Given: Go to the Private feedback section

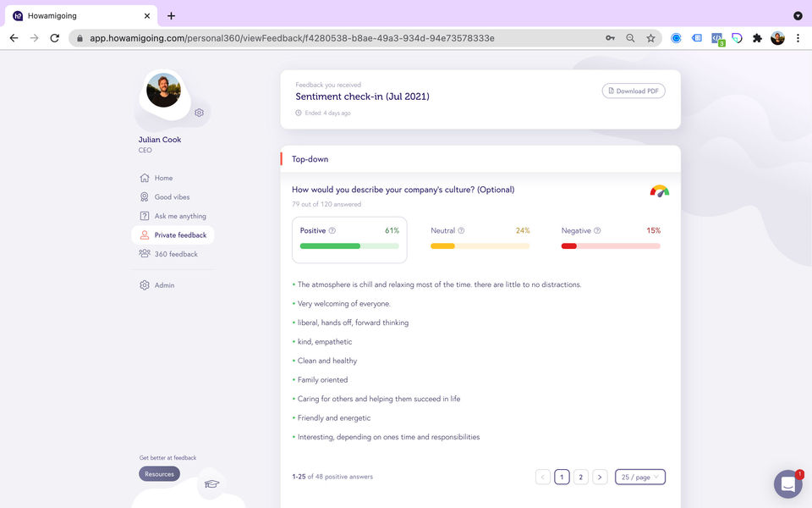Looking at the screenshot, I should pos(173,235).
